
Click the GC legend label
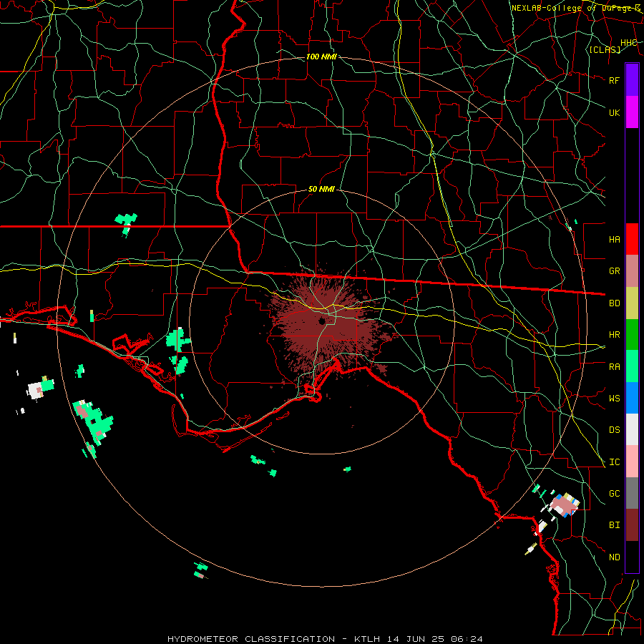coord(615,493)
